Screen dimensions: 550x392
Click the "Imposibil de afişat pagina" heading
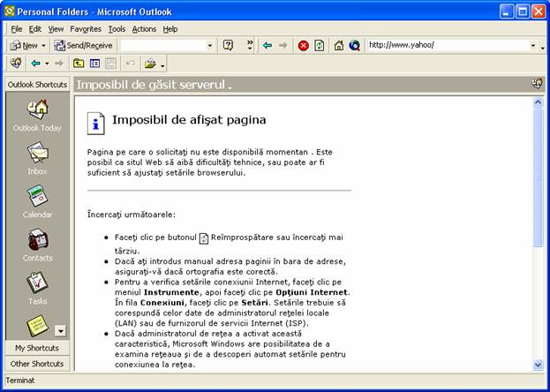[189, 120]
